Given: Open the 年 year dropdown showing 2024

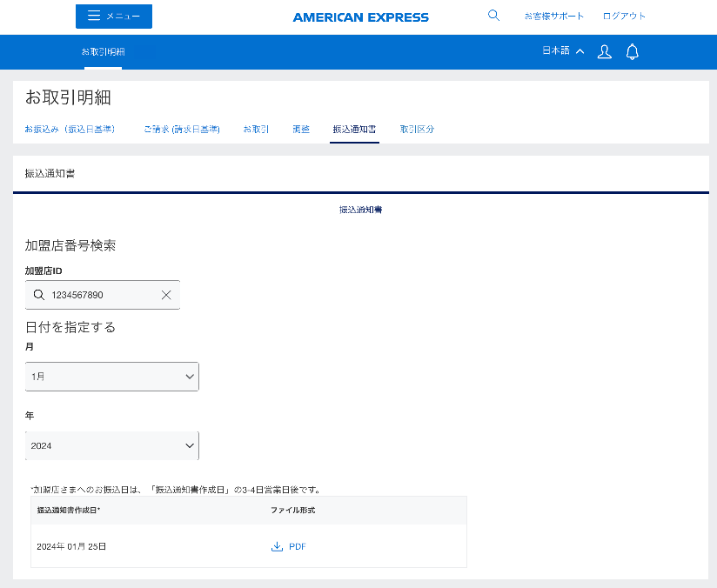Looking at the screenshot, I should click(111, 445).
